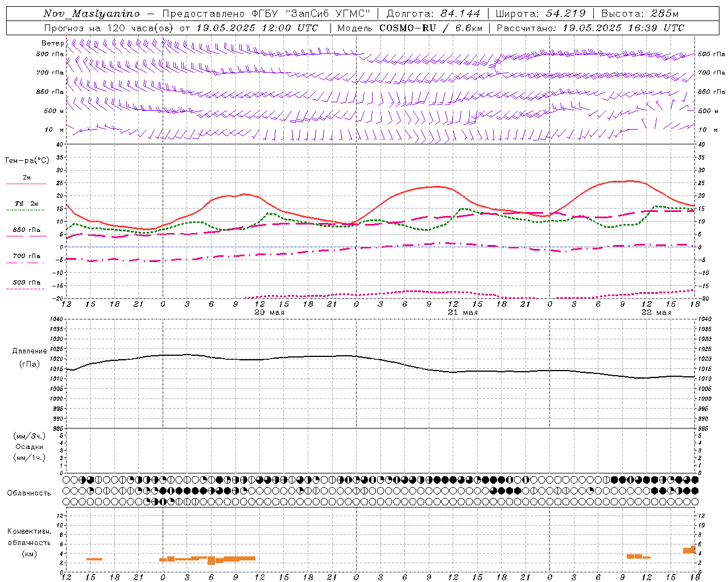728x582 pixels.
Task: Click the Осадки precipitation label
Action: pos(30,447)
